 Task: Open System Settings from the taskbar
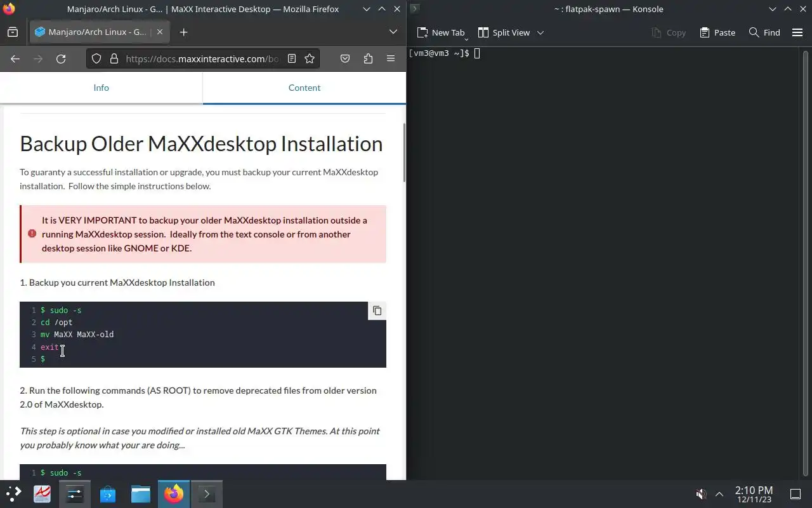click(75, 494)
